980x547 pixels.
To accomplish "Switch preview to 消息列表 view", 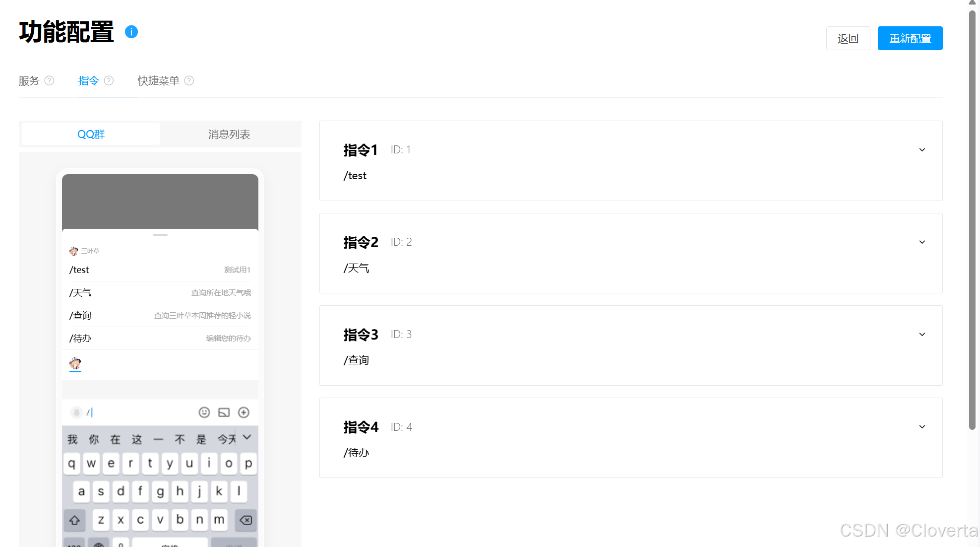I will (229, 135).
